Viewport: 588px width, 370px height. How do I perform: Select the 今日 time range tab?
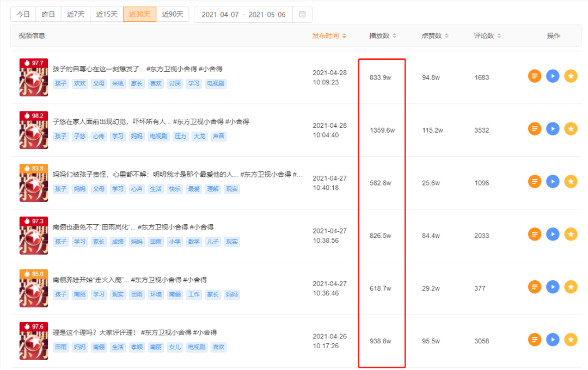coord(23,14)
